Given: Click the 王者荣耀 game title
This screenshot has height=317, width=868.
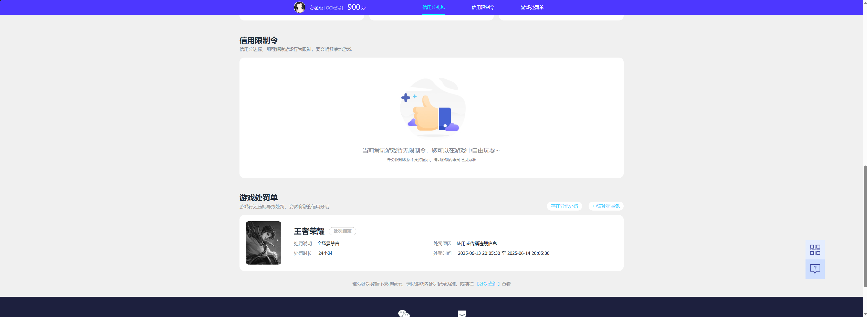Looking at the screenshot, I should coord(309,231).
